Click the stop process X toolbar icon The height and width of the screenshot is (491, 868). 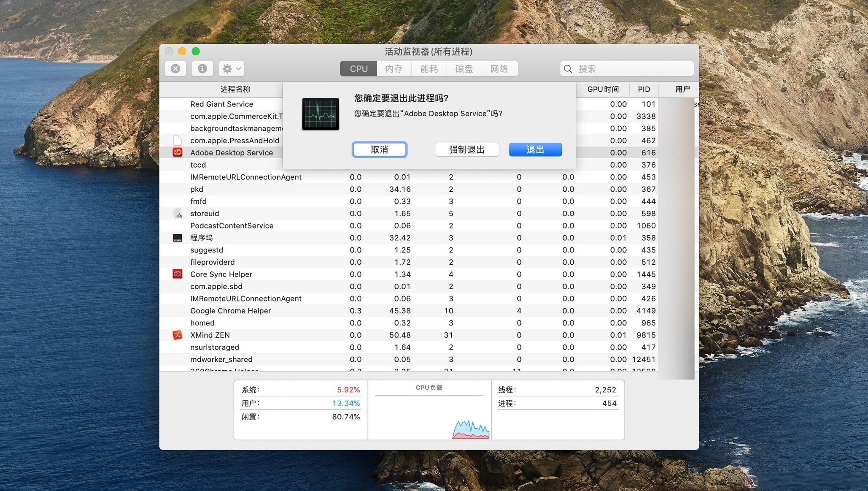point(175,68)
